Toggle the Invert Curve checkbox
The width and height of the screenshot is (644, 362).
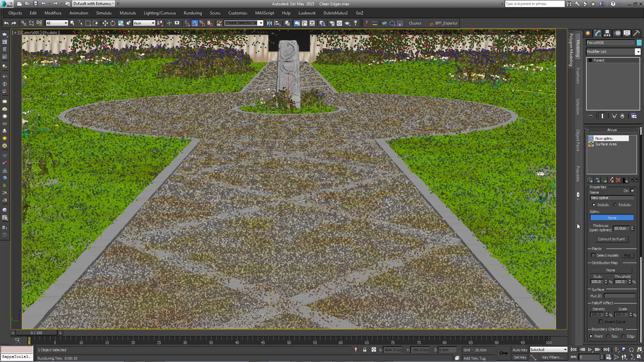[x=601, y=322]
